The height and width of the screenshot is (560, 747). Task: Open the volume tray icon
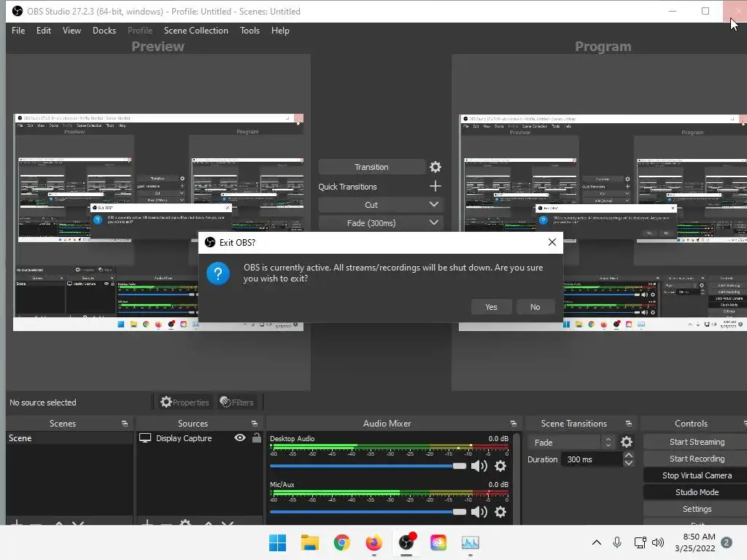[658, 542]
